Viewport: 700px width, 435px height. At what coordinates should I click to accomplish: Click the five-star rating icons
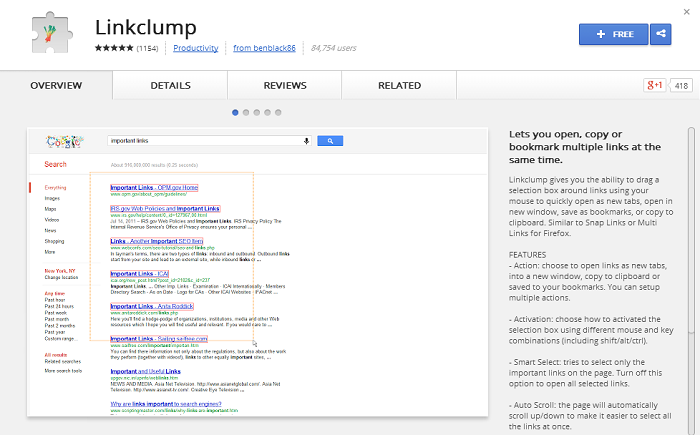[114, 48]
